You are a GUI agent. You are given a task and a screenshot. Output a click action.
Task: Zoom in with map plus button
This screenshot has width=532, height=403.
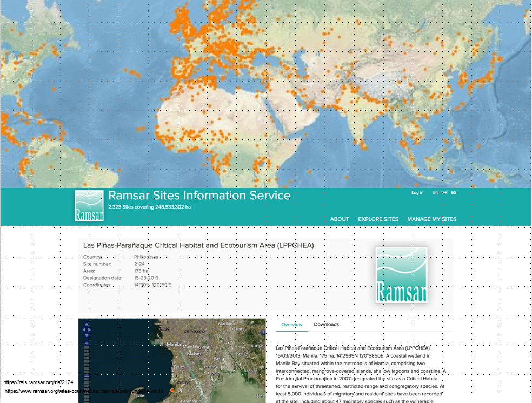[x=87, y=343]
